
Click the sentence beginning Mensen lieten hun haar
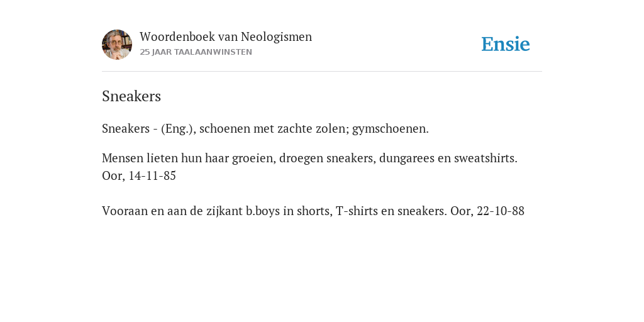pyautogui.click(x=309, y=158)
